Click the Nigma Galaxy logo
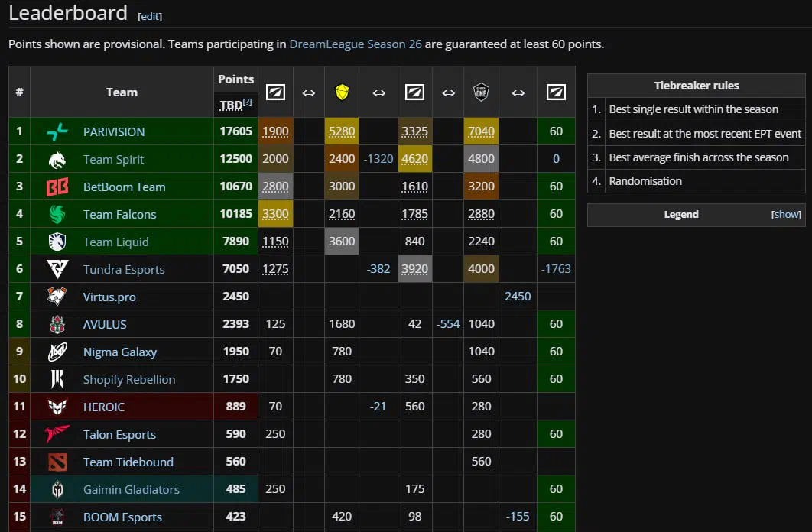This screenshot has width=812, height=532. tap(57, 352)
